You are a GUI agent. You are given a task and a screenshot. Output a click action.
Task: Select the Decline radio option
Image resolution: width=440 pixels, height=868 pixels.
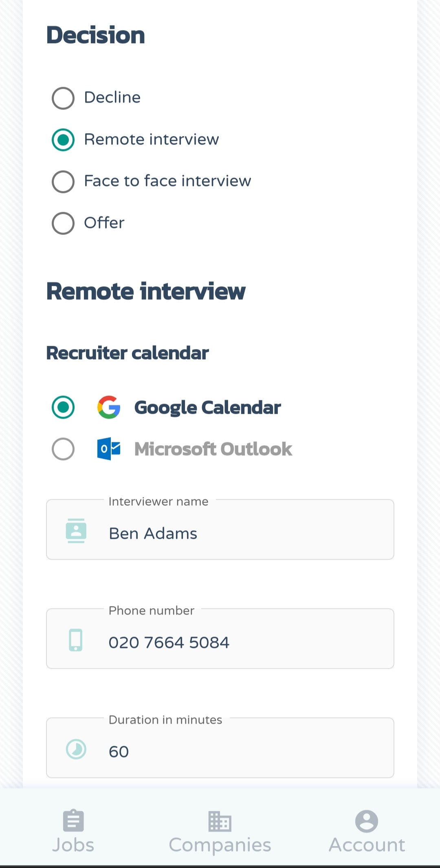coord(63,98)
